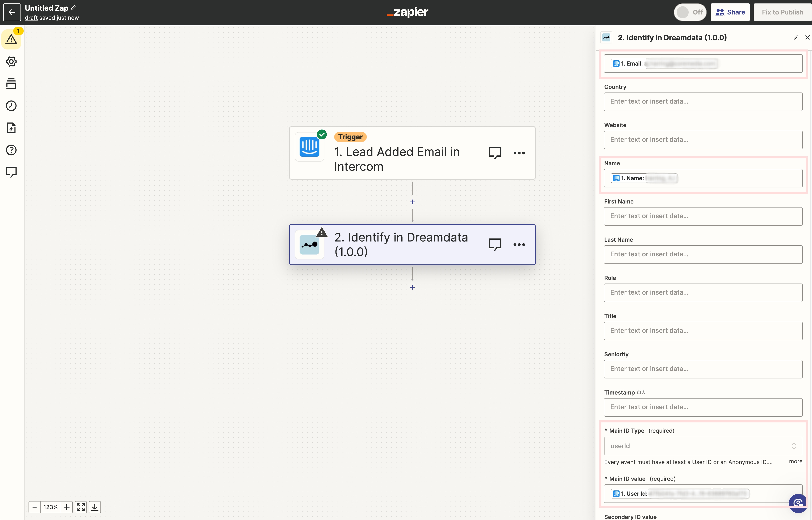Fit the Zap to view using the expand icon

[81, 507]
